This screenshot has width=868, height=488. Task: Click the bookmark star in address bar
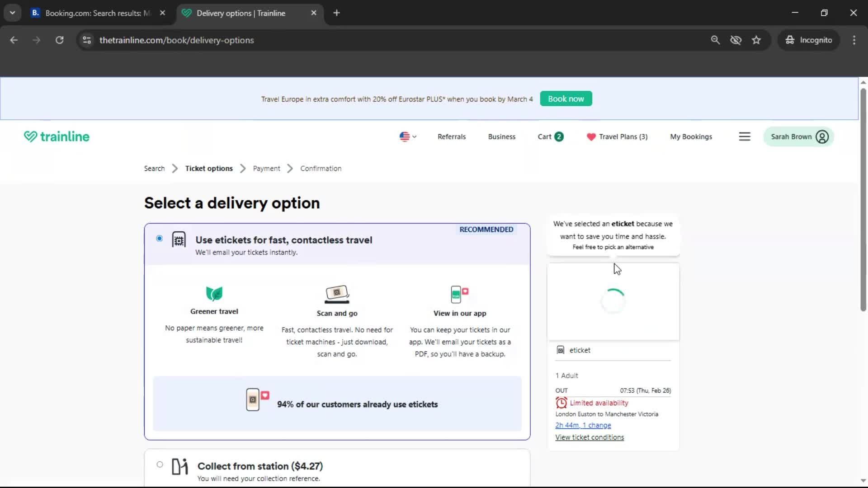coord(756,40)
